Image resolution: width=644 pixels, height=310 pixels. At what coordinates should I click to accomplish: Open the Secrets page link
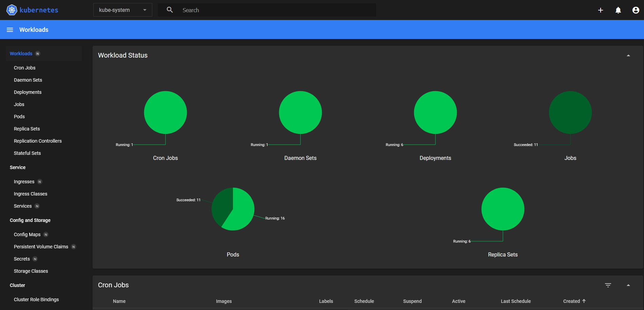click(x=22, y=259)
